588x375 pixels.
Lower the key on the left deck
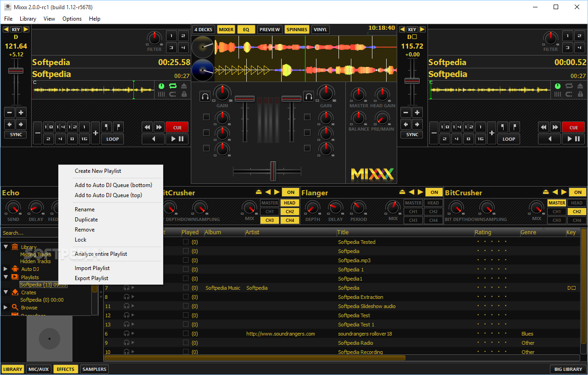(6, 29)
